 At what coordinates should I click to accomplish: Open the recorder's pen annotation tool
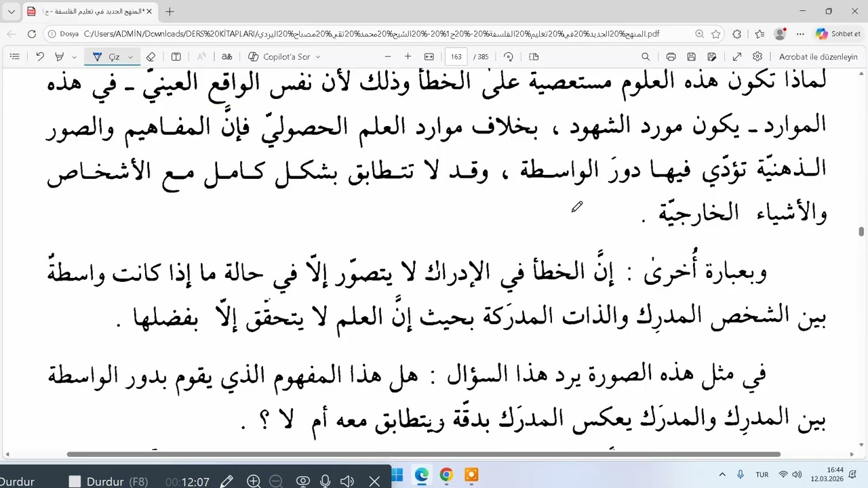coord(226,481)
